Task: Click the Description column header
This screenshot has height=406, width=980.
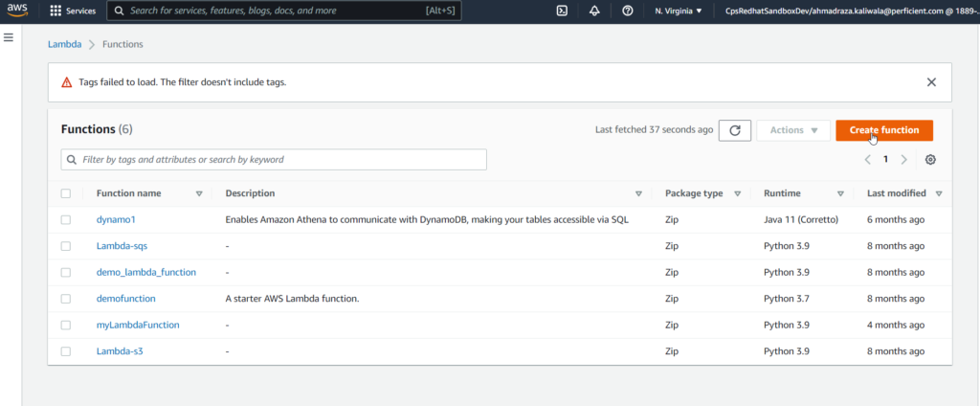Action: click(250, 193)
